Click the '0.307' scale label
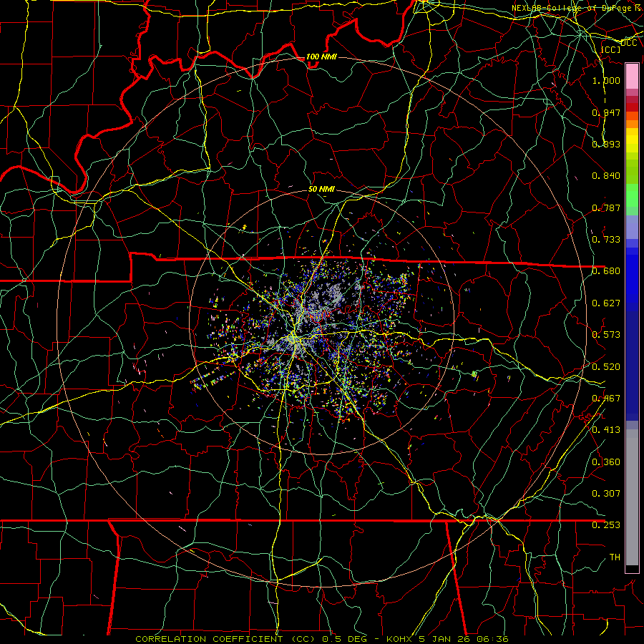Viewport: 644px width, 644px height. 606,494
